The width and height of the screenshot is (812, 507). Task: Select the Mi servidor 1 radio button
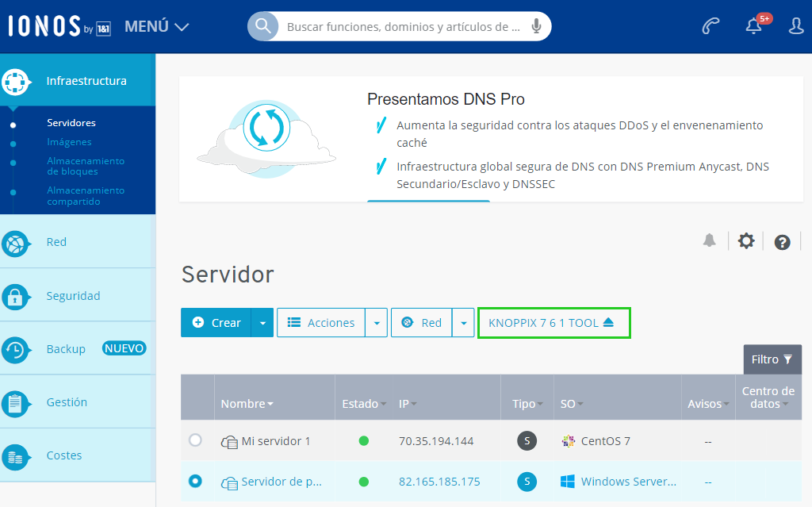click(x=195, y=440)
